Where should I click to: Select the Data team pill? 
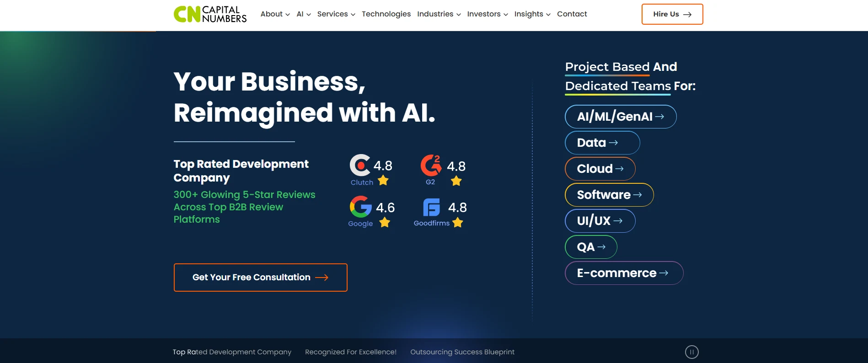click(602, 143)
